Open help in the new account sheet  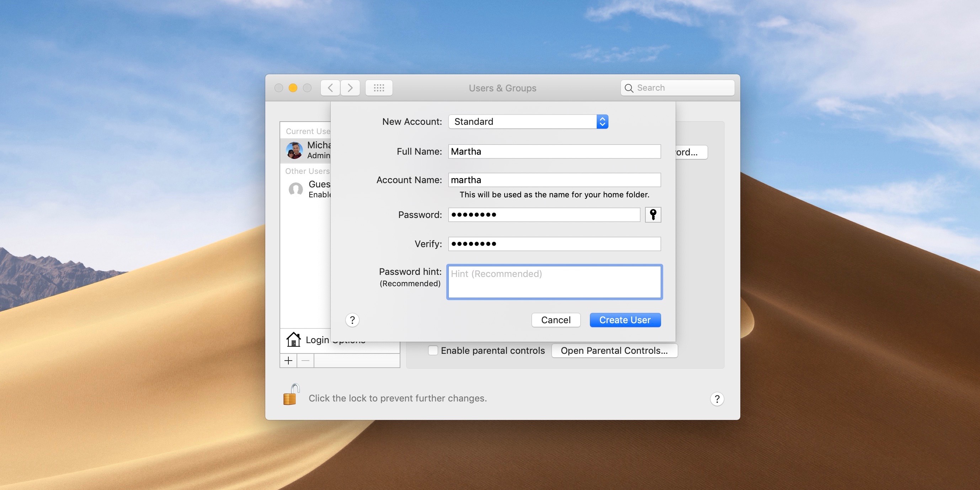point(352,320)
